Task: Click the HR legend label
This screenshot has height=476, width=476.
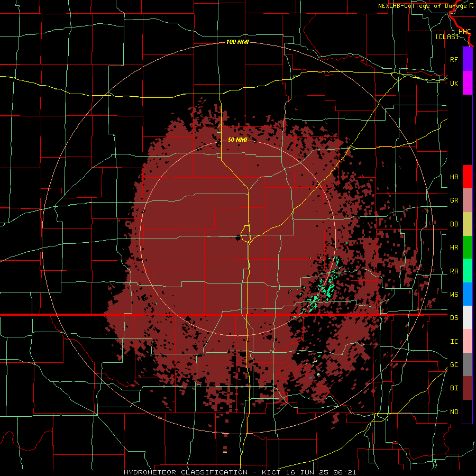Action: [454, 248]
